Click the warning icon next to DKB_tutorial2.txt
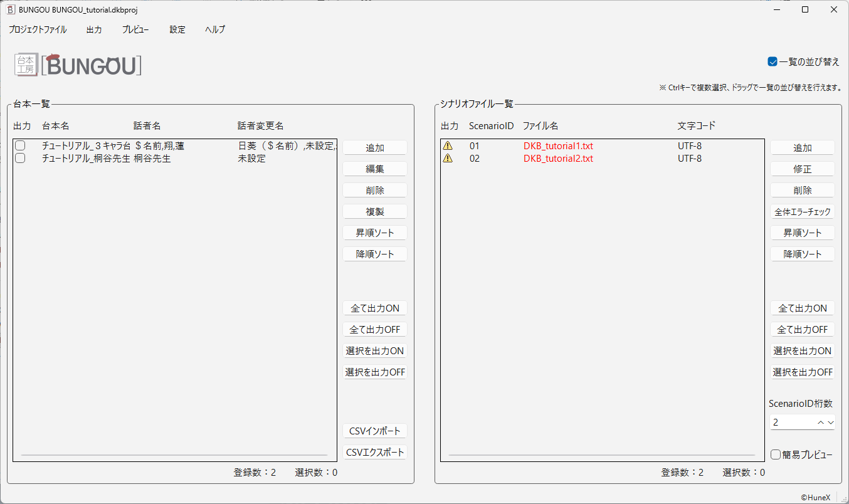The height and width of the screenshot is (504, 849). 448,158
